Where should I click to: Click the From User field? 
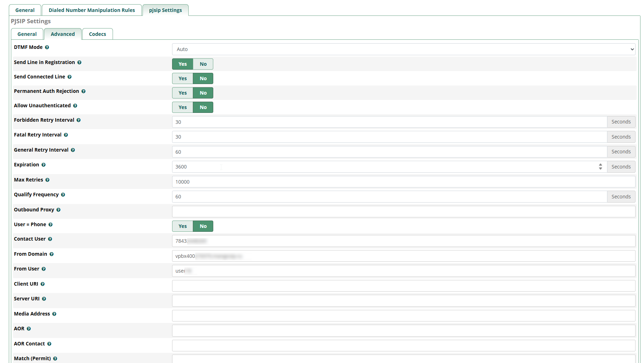pyautogui.click(x=404, y=271)
